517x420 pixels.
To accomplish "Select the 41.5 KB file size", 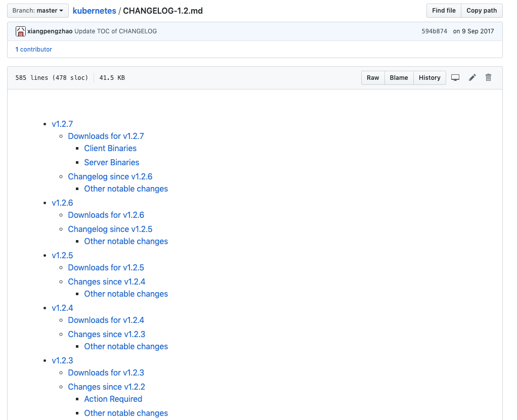I will point(112,78).
